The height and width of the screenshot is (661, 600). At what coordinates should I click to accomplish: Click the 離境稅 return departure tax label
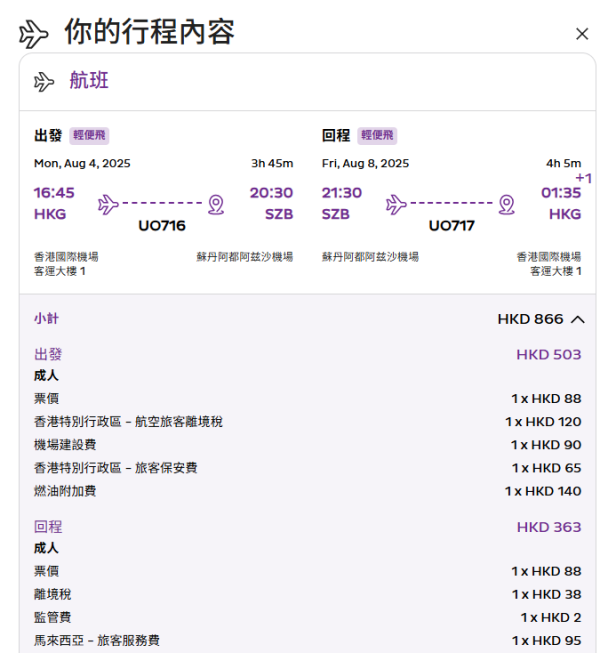[53, 594]
